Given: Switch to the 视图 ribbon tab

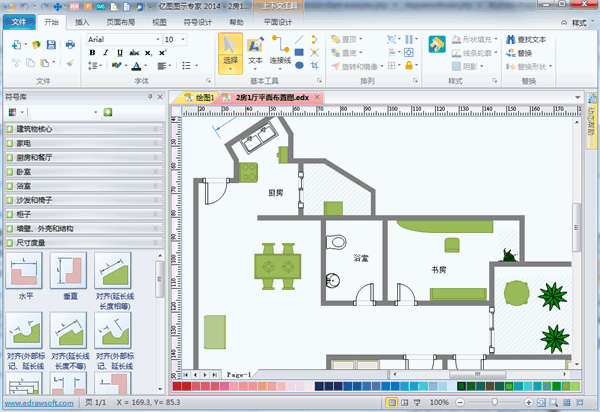Looking at the screenshot, I should tap(159, 22).
